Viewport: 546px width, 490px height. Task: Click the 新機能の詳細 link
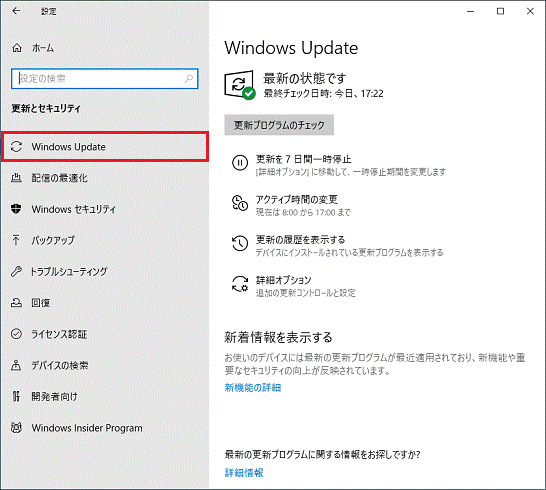tap(252, 388)
